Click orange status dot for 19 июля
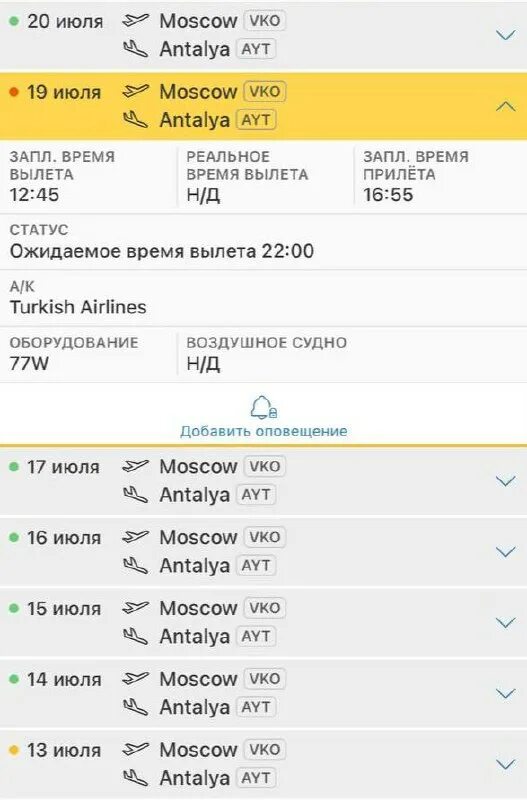527x800 pixels. click(14, 92)
